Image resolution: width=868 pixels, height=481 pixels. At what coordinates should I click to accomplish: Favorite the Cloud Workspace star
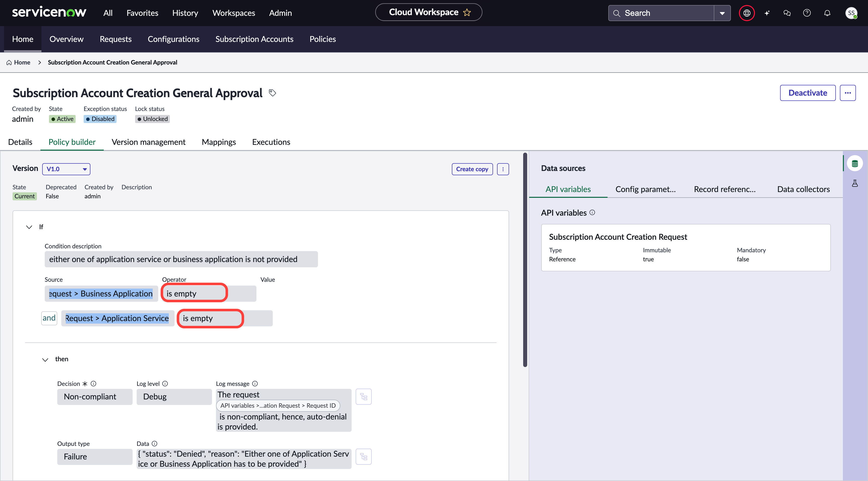pyautogui.click(x=467, y=13)
